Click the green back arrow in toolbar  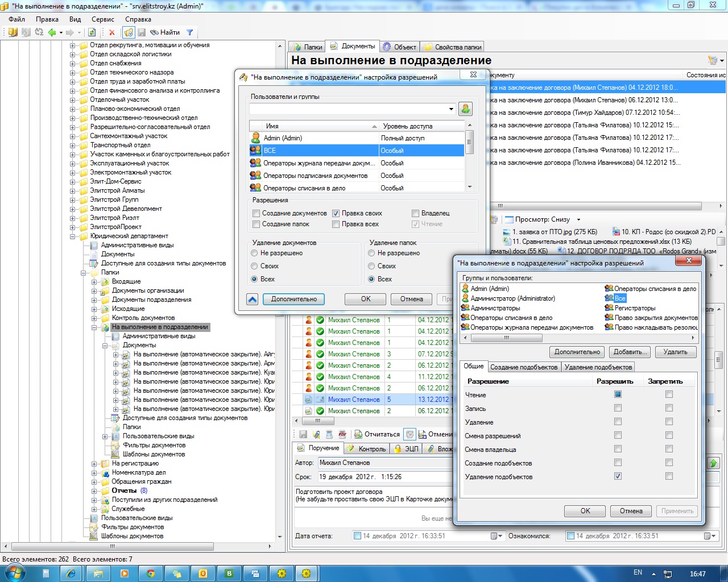[52, 32]
